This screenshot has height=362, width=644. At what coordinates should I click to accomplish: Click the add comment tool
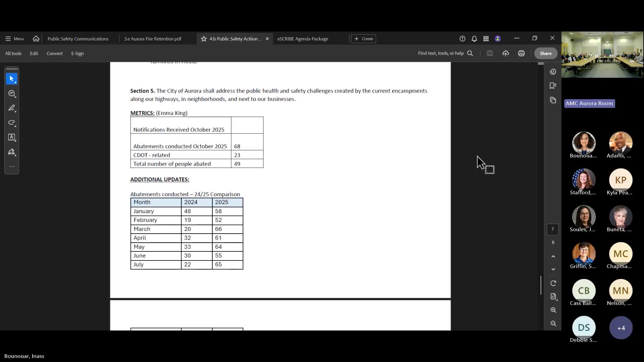coord(12,94)
